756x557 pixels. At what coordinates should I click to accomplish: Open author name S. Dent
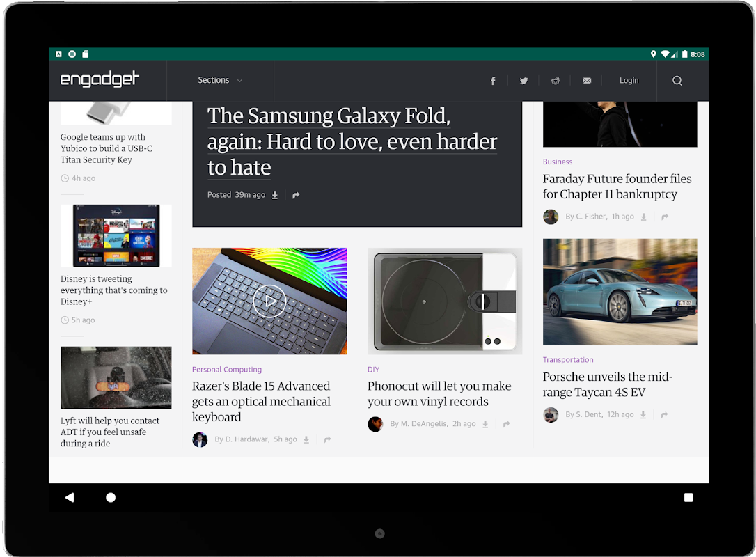point(589,415)
